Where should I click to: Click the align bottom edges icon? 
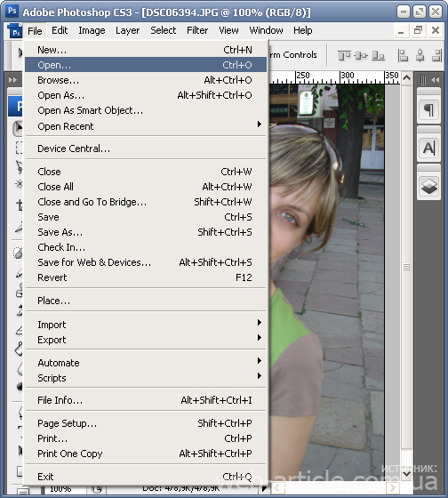(378, 55)
